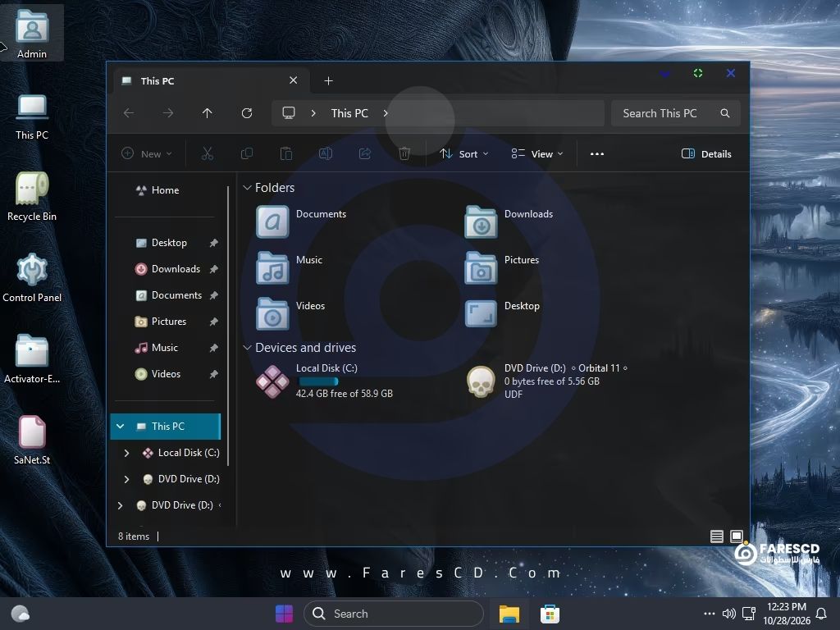Collapse Devices and drives group

coord(247,348)
